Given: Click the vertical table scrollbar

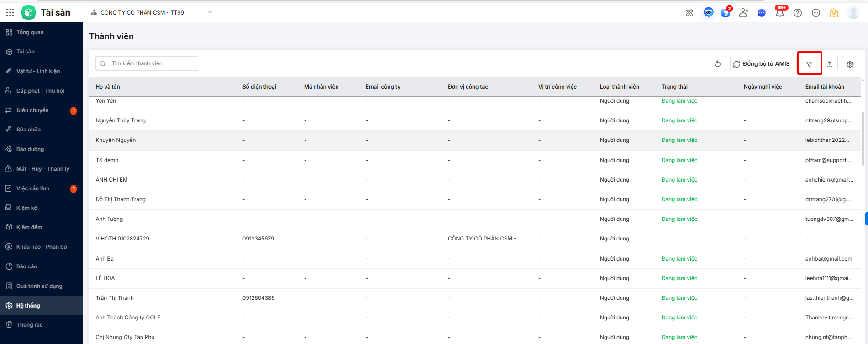Looking at the screenshot, I should click(862, 137).
